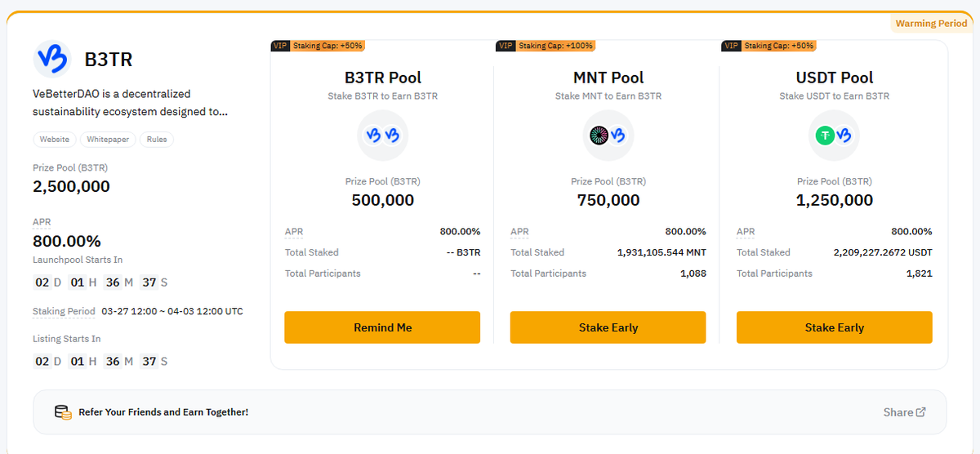980x454 pixels.
Task: Click Stake Early in MNT Pool
Action: pos(608,327)
